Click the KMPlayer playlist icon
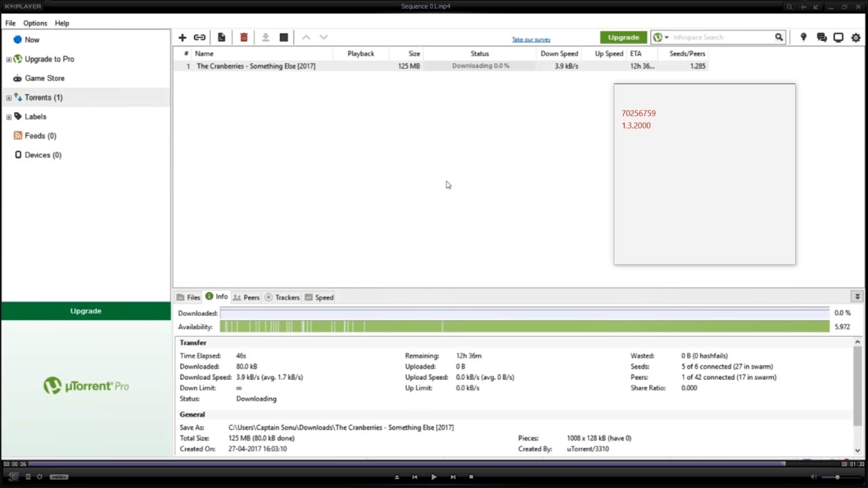This screenshot has width=868, height=488. [x=28, y=476]
